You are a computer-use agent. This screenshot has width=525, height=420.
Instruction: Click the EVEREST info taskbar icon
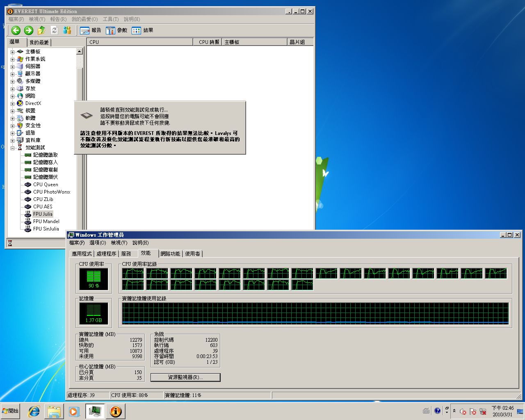[116, 411]
